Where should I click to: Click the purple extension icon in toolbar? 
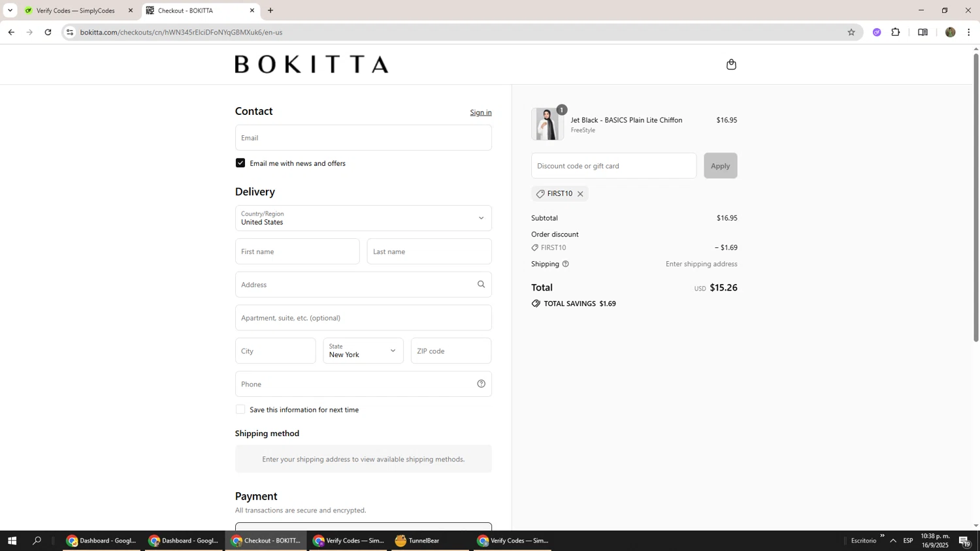click(x=877, y=32)
